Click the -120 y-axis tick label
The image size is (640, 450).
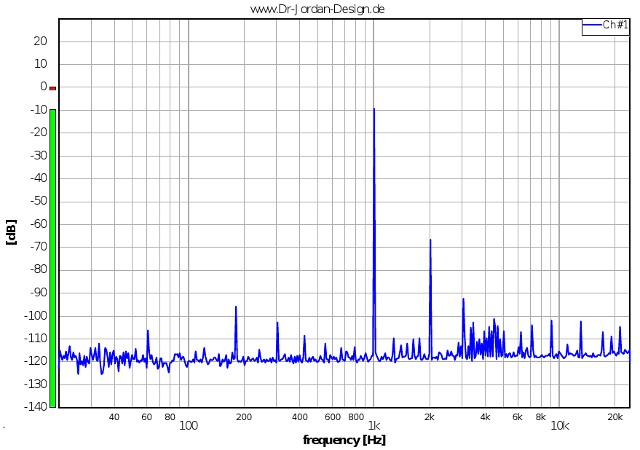point(36,361)
